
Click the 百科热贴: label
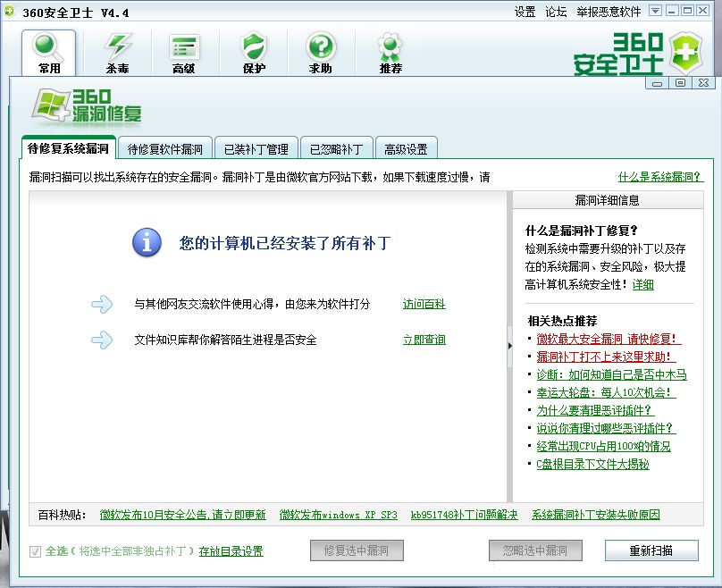(62, 515)
